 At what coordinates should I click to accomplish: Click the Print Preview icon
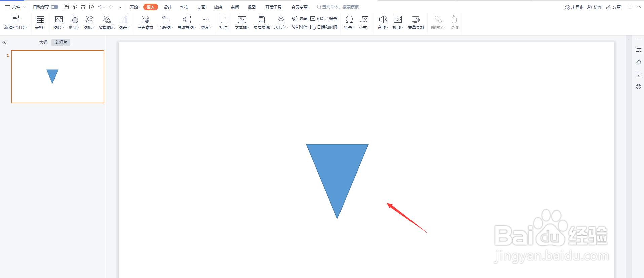click(x=92, y=7)
